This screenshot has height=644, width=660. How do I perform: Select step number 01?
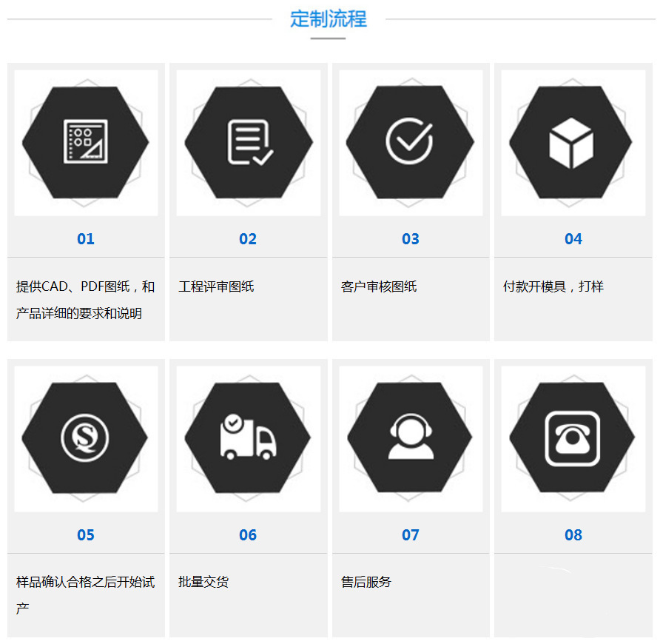coord(86,239)
